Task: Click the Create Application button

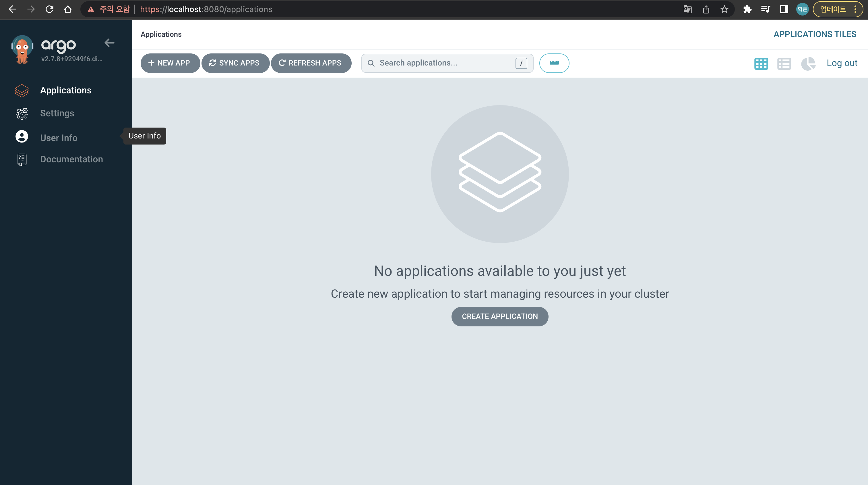Action: click(x=500, y=316)
